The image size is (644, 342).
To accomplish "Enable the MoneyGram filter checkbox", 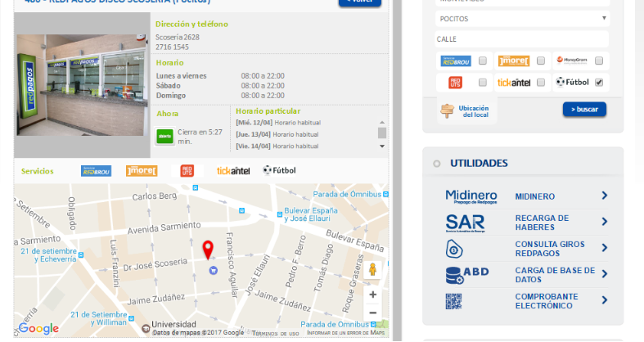I will [x=599, y=61].
